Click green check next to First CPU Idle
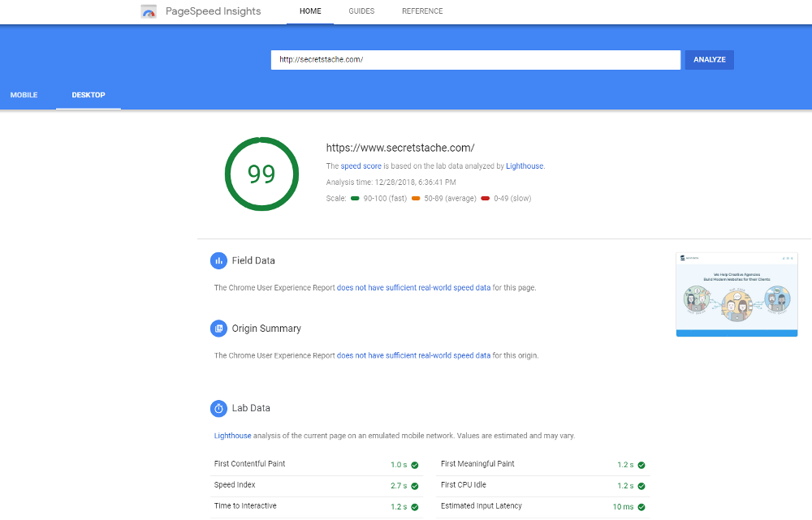The width and height of the screenshot is (812, 520). pos(641,486)
